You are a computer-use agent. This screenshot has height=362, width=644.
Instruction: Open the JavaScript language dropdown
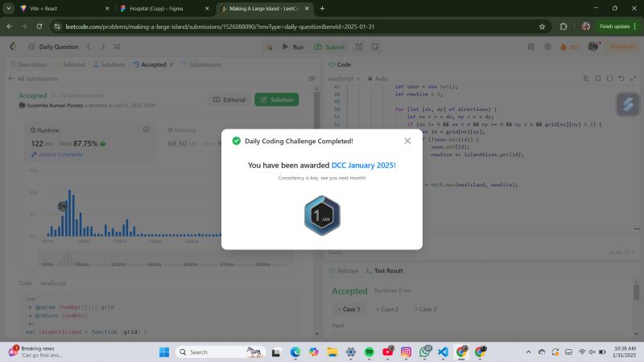(345, 78)
